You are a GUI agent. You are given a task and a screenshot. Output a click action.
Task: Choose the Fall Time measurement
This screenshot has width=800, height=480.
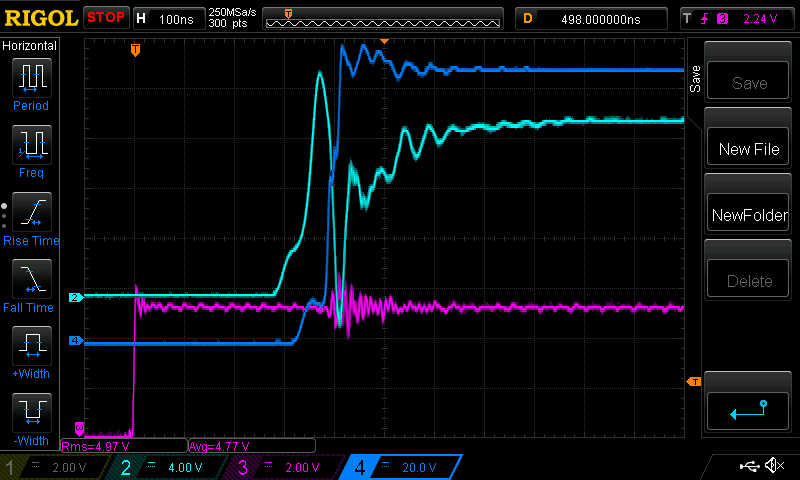click(30, 285)
